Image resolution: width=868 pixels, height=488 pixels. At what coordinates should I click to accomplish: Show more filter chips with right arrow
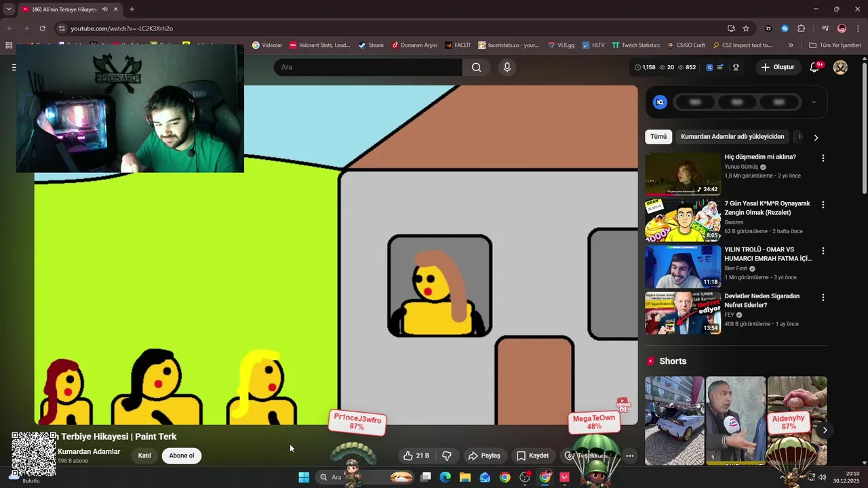pos(816,137)
